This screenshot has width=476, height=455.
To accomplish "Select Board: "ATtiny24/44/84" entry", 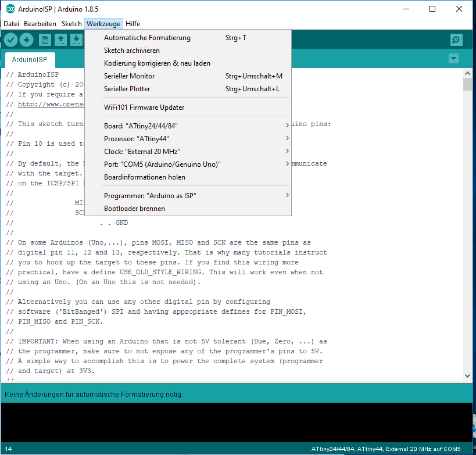I will (188, 126).
